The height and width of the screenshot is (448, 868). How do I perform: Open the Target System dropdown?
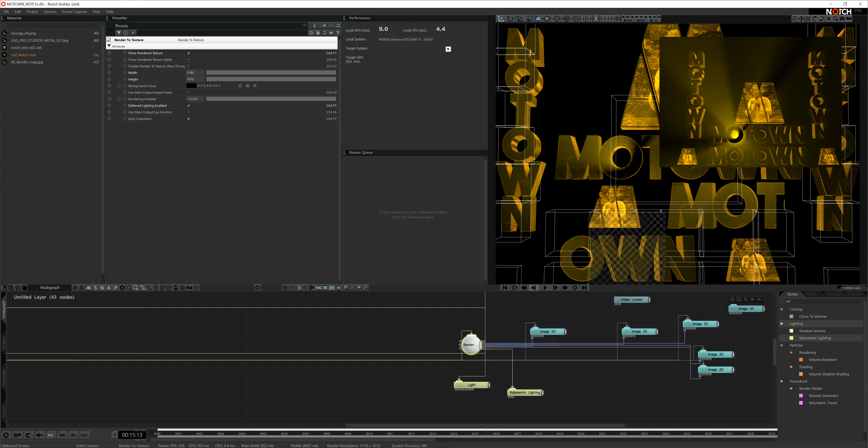(448, 49)
